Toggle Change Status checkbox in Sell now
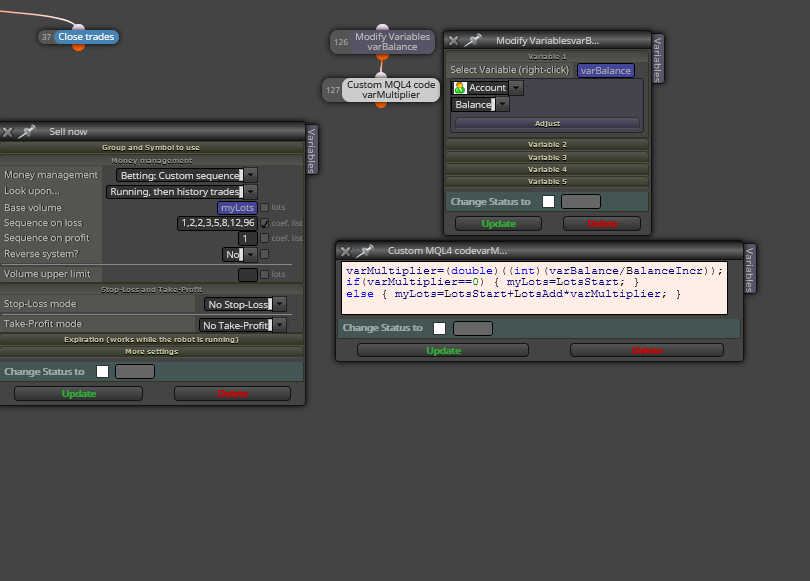 coord(102,371)
